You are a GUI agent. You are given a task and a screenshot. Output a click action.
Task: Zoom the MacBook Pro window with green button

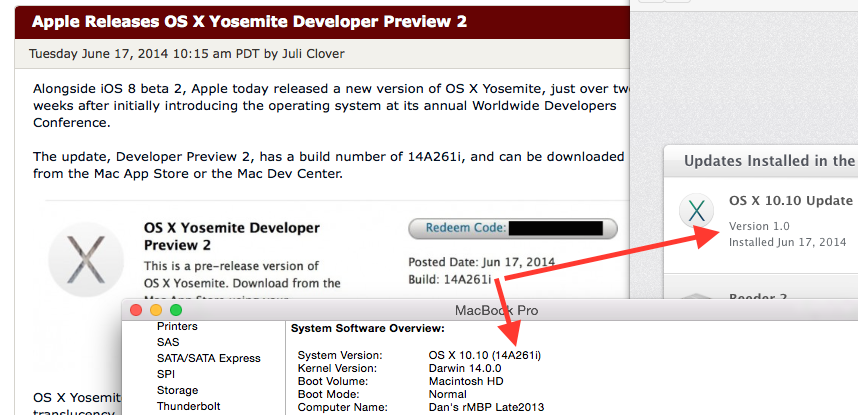pos(176,310)
